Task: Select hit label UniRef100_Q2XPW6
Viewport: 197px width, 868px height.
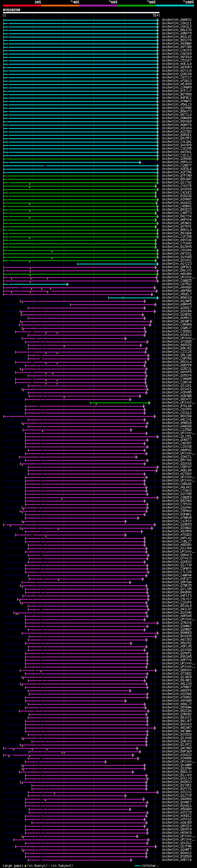Action: point(177,108)
